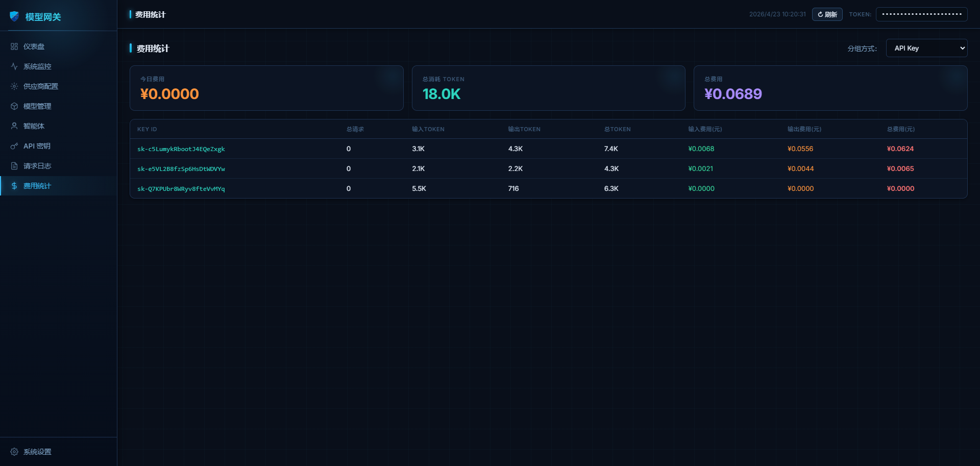Screen dimensions: 980x466
Task: Select key sk-e5VL2B8fzSp6HsDtWDVYw
Action: (x=181, y=169)
